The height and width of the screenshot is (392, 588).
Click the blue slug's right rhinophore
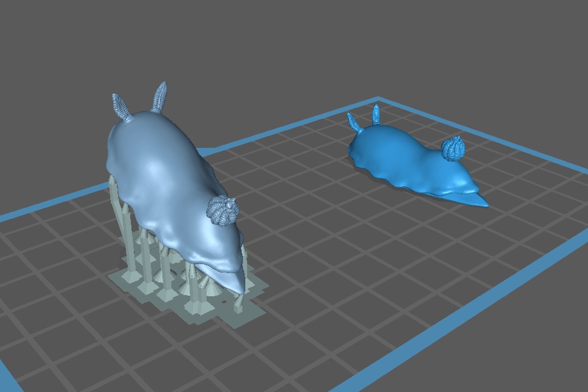click(x=375, y=113)
